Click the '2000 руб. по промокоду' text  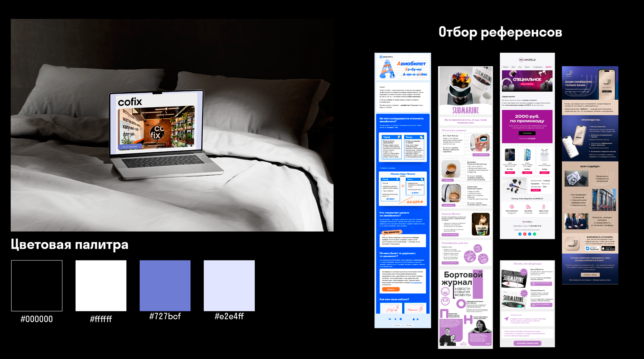click(x=527, y=118)
